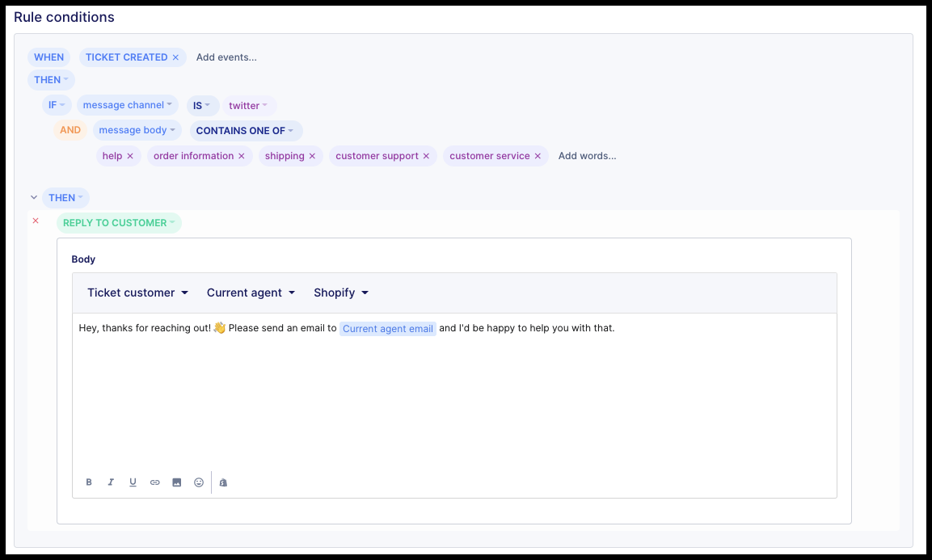Open the IF condition dropdown
Viewport: 932px width, 560px height.
tap(57, 105)
